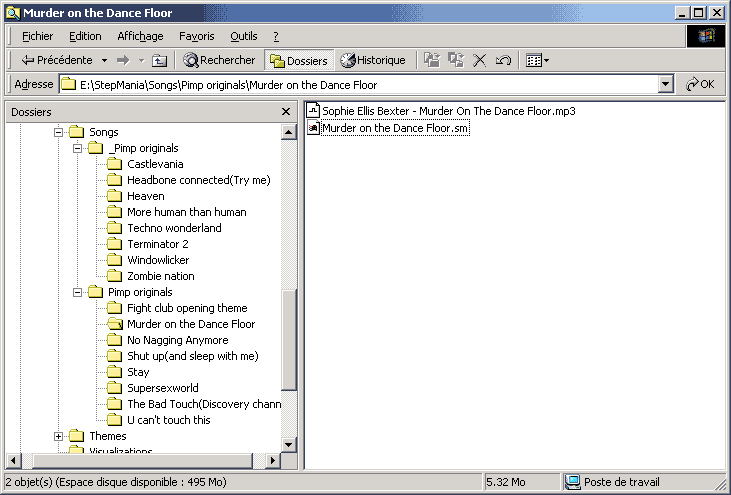Open the Outils menu
This screenshot has width=731, height=495.
coord(243,36)
